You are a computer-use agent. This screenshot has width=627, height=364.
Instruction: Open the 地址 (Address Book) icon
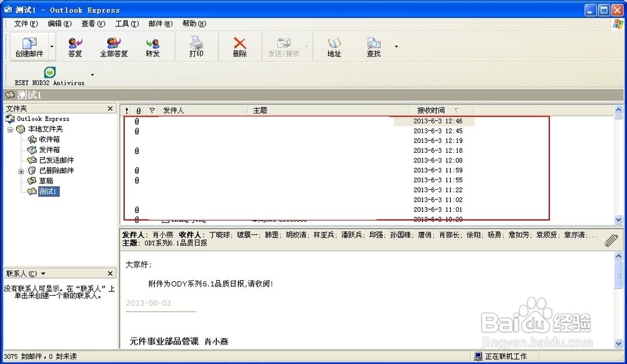pos(334,46)
